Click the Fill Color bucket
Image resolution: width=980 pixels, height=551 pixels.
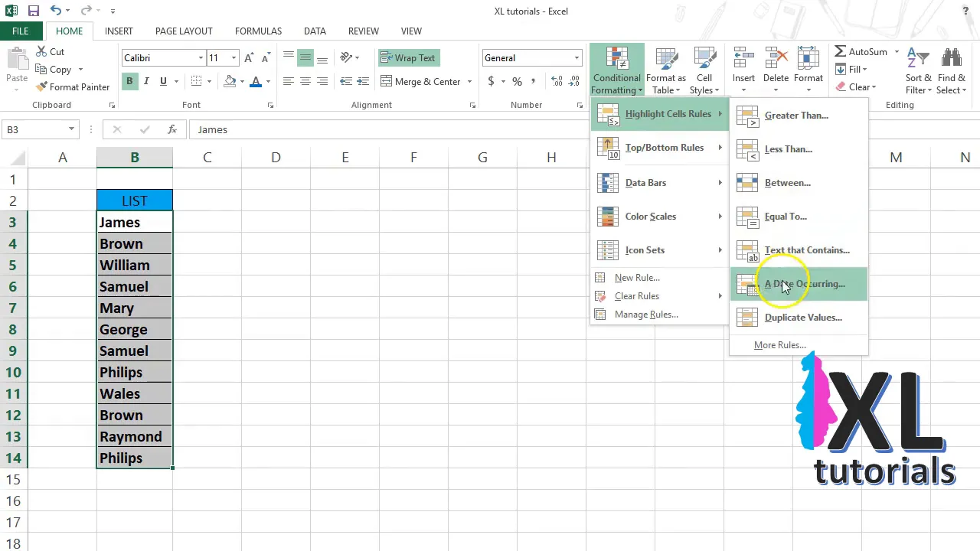tap(230, 82)
